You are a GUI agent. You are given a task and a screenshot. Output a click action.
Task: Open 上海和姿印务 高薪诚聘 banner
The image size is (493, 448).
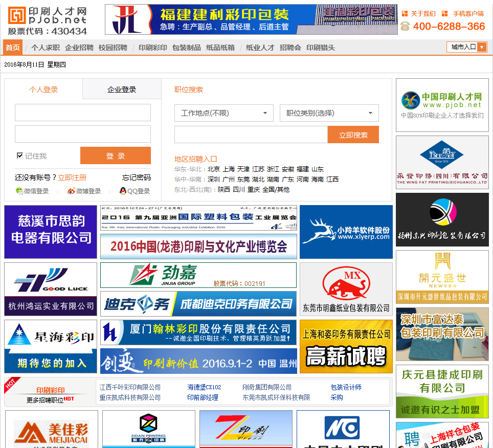click(x=346, y=346)
